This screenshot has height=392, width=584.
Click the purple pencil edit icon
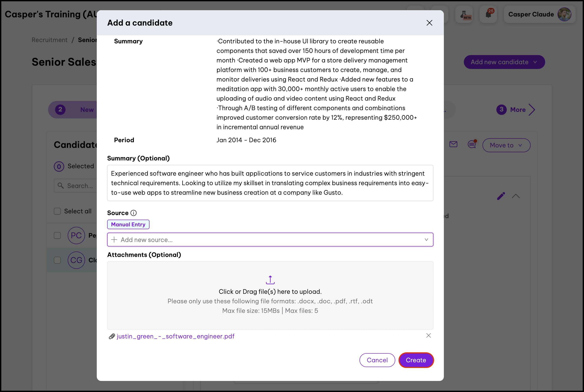501,196
